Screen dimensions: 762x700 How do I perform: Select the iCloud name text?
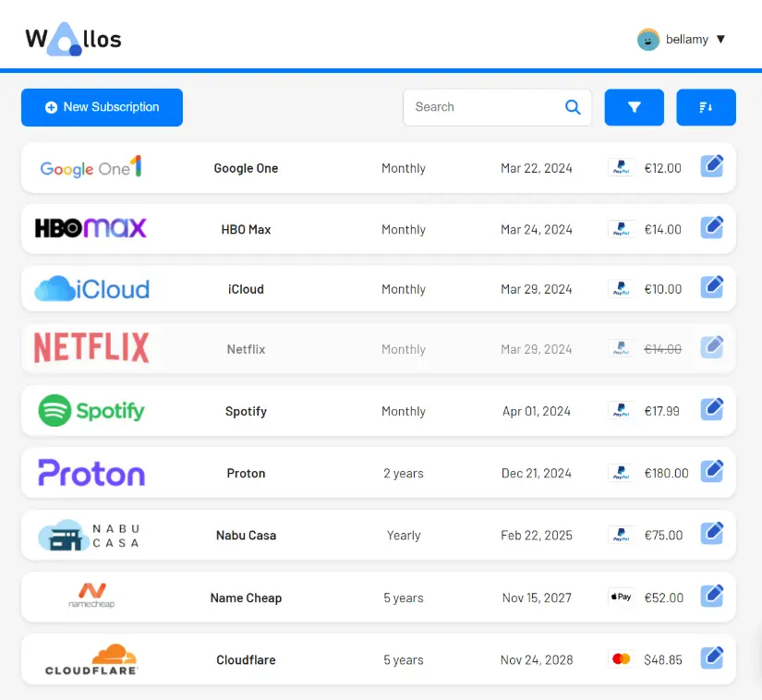(x=246, y=290)
